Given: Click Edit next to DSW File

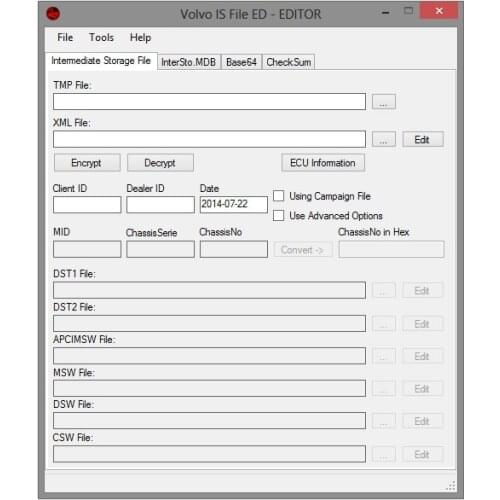Looking at the screenshot, I should [x=423, y=421].
